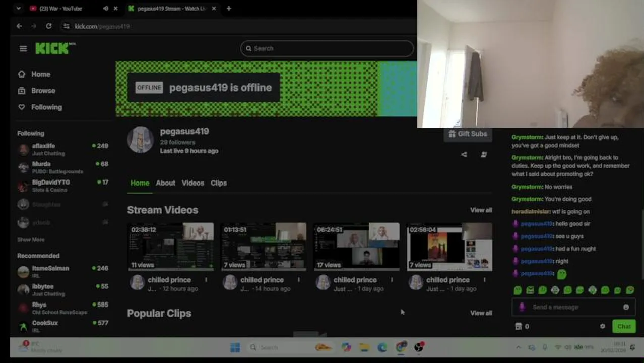Screen dimensions: 644x363
Task: Reload the browser page
Action: point(48,26)
